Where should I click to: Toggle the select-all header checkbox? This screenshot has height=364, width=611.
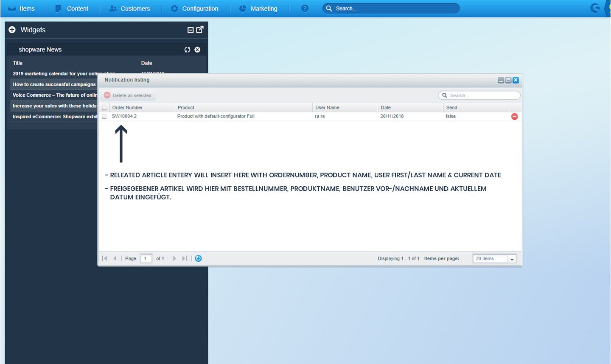[x=104, y=108]
